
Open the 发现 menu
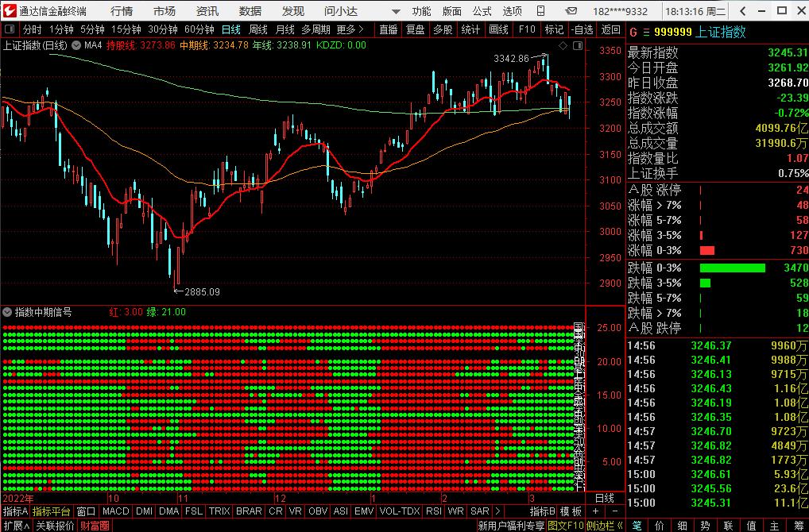click(293, 11)
